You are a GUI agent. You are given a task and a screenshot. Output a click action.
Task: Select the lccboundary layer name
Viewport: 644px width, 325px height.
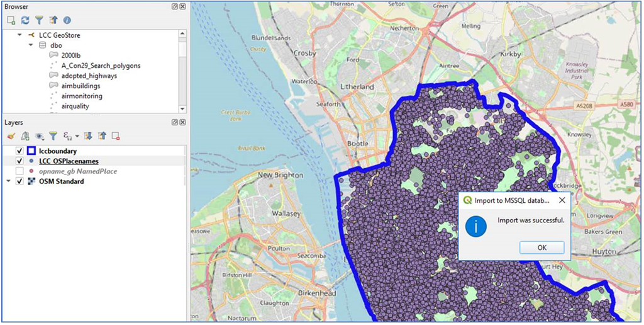pyautogui.click(x=57, y=151)
